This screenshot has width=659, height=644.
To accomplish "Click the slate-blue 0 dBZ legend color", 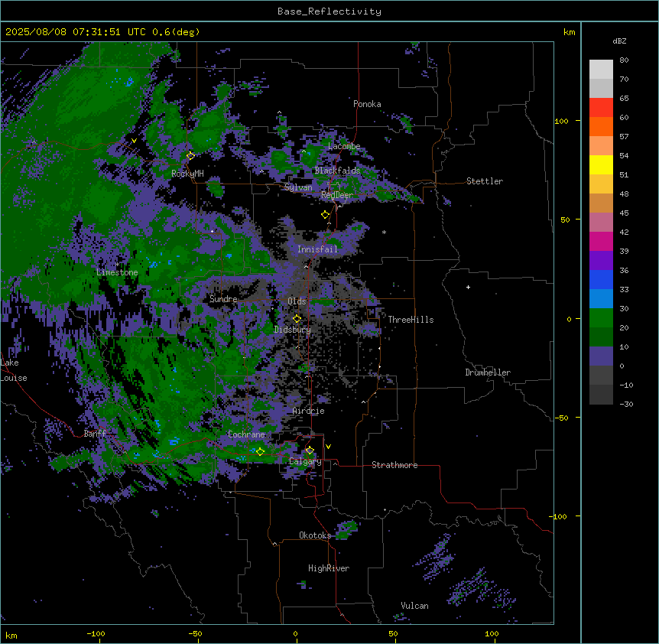I will pyautogui.click(x=601, y=356).
